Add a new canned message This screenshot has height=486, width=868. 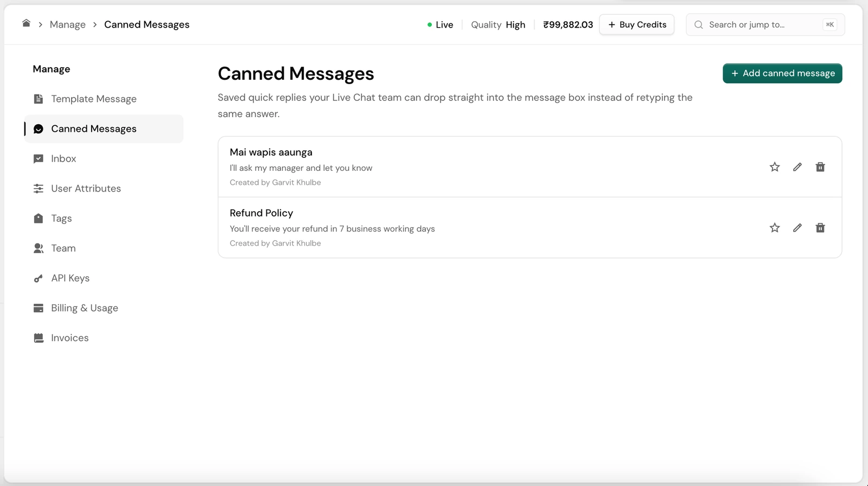coord(782,73)
